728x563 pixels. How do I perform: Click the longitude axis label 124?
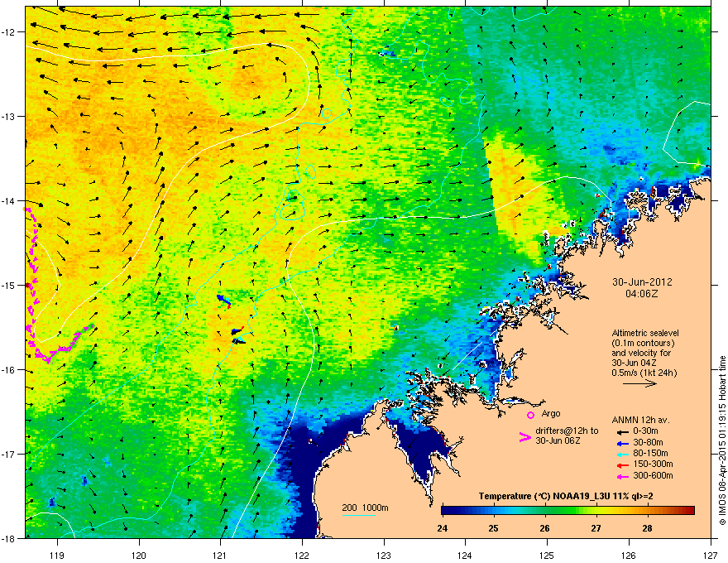465,555
